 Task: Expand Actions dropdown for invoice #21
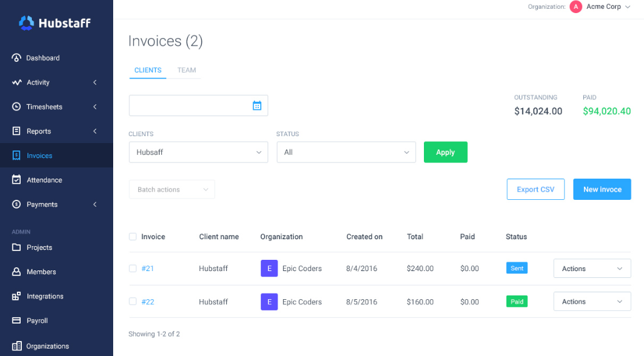pos(591,269)
